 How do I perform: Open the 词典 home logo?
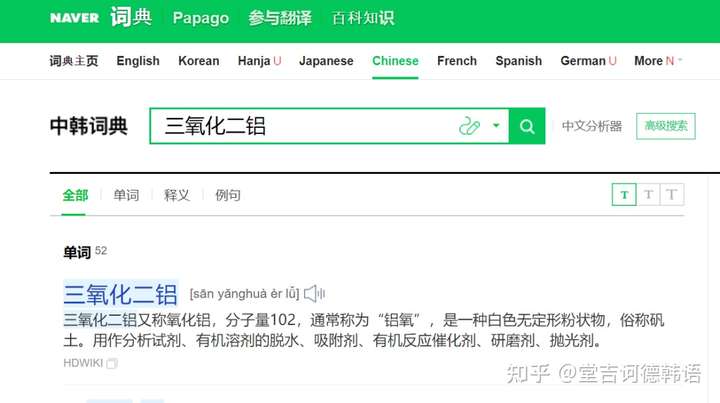pos(131,17)
